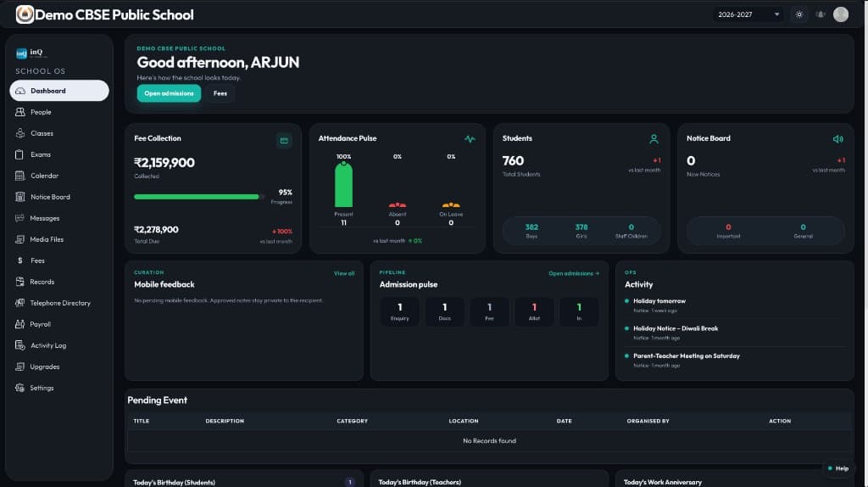Click the Open admissions button
Viewport: 868px width, 487px height.
169,93
